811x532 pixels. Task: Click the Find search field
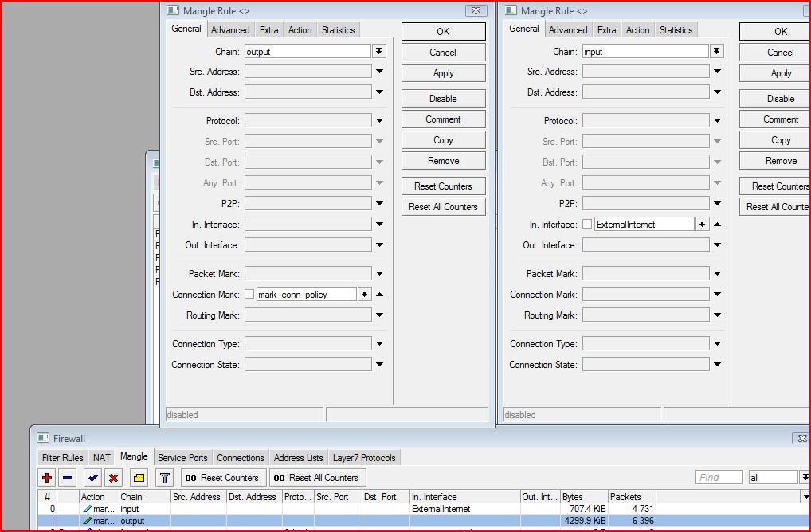point(719,477)
